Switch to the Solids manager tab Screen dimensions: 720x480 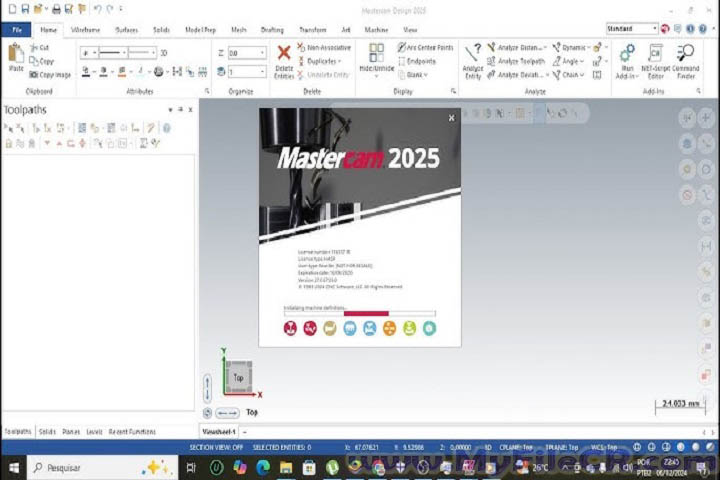pyautogui.click(x=47, y=432)
